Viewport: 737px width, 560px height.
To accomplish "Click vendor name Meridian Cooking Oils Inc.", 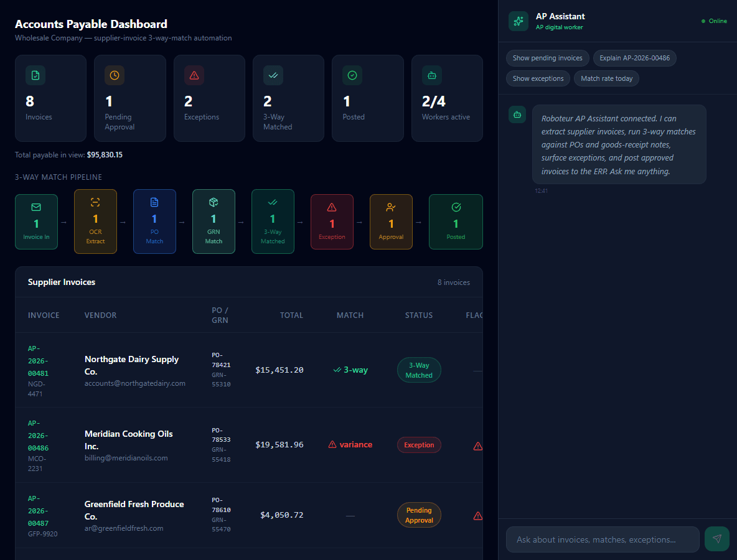I will click(128, 440).
